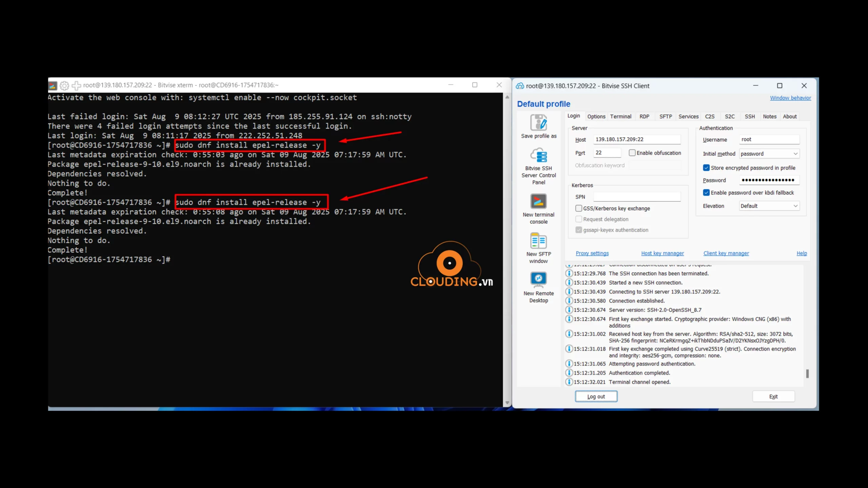The width and height of the screenshot is (868, 488).
Task: Click the Port input field
Action: 607,153
